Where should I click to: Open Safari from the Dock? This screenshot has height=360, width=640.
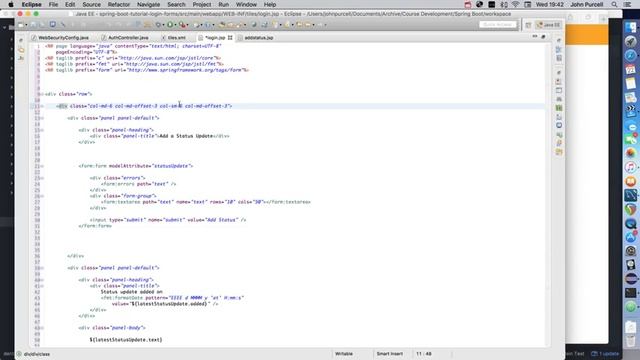tap(631, 55)
